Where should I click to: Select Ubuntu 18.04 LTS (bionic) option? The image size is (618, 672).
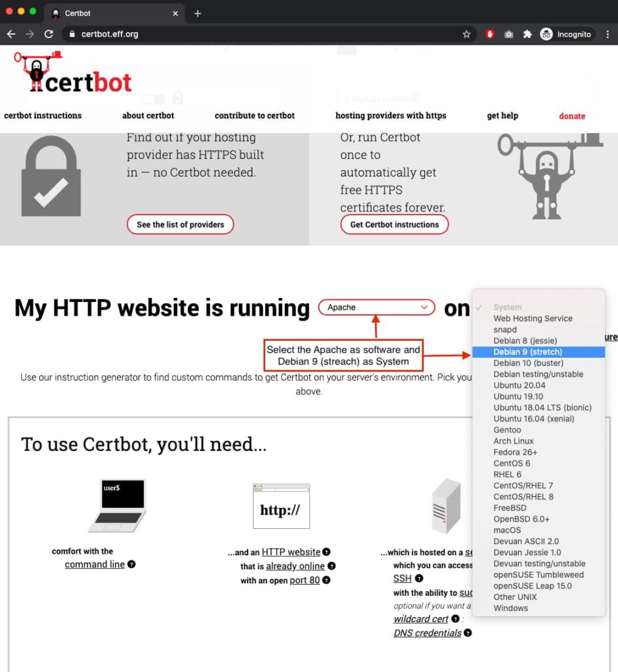[539, 408]
